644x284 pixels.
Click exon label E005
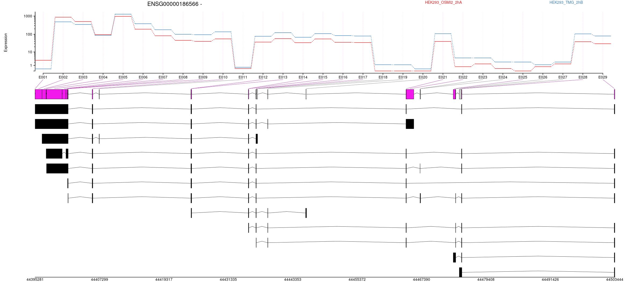[123, 77]
